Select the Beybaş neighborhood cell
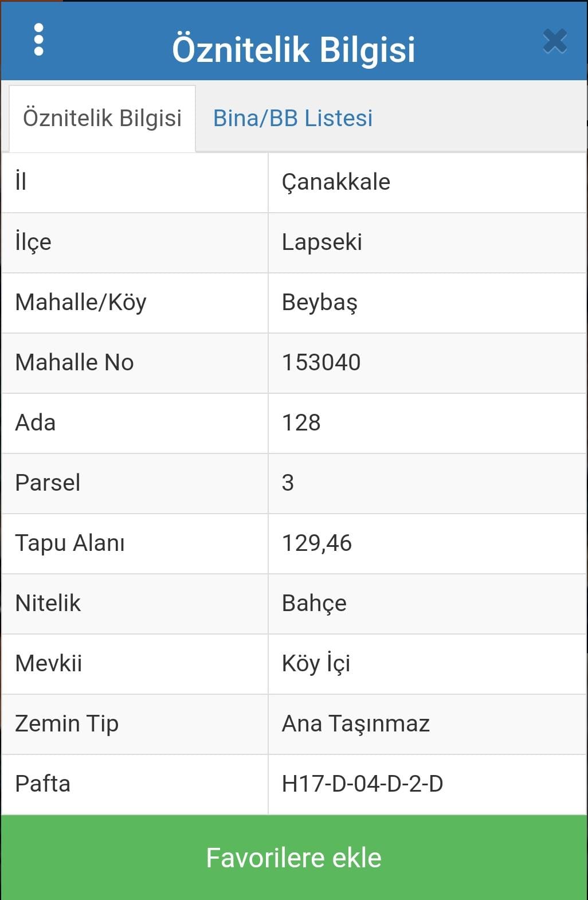Viewport: 588px width, 900px height. tap(427, 303)
